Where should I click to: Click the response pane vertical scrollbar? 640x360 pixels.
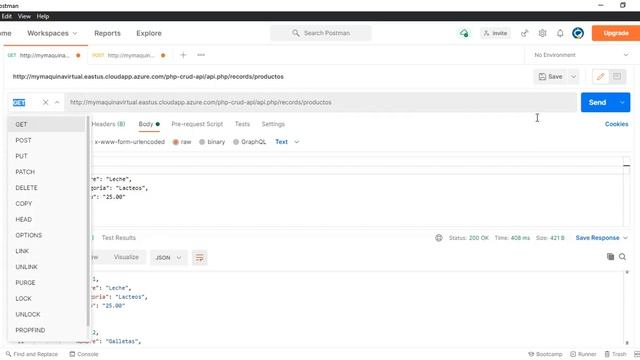(627, 307)
